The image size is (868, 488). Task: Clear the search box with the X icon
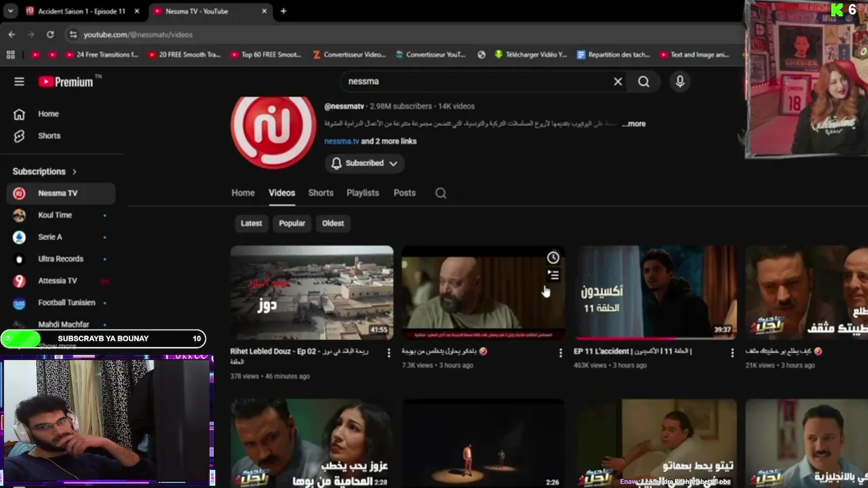(x=618, y=81)
